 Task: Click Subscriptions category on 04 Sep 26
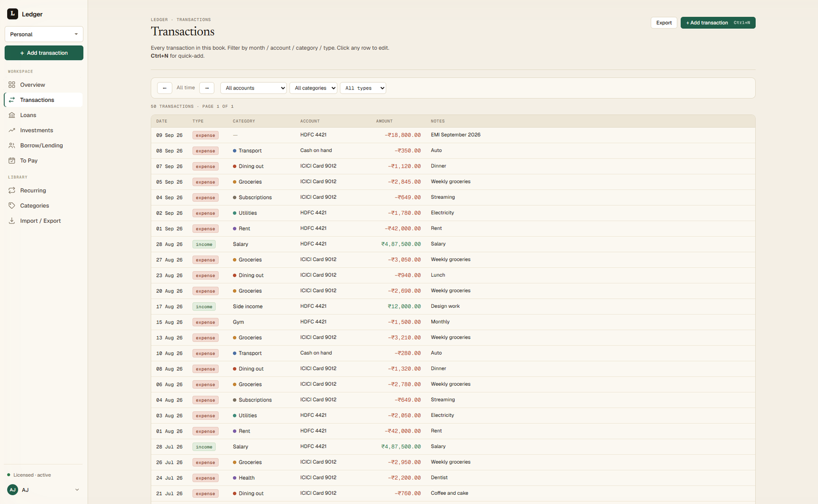click(255, 198)
